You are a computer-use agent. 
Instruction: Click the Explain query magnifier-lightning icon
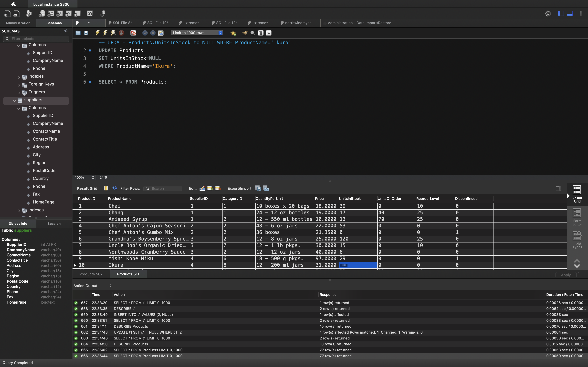[x=114, y=33]
